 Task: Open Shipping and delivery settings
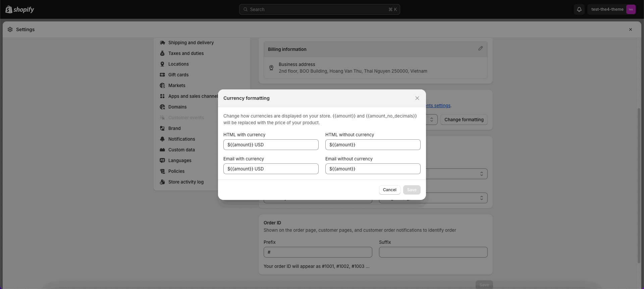click(191, 43)
